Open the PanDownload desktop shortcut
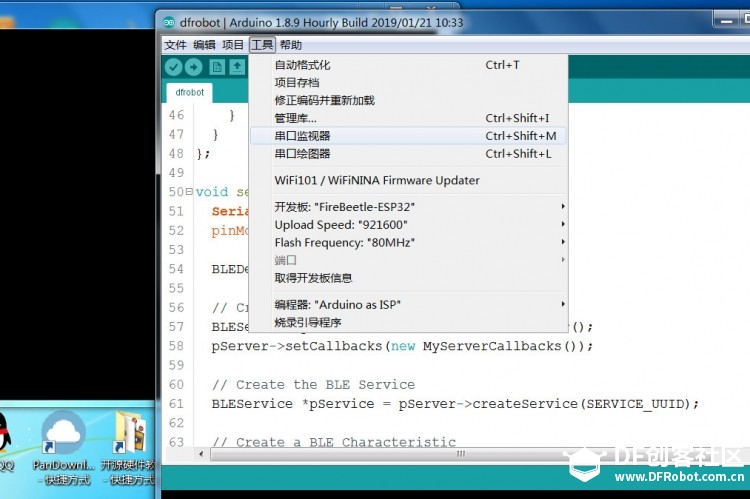 point(64,447)
